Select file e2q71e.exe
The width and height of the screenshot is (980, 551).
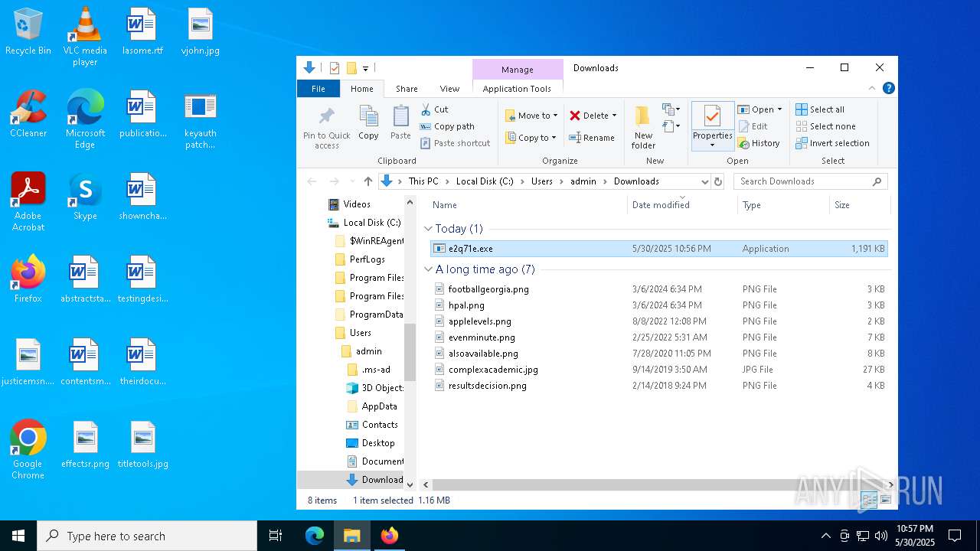pos(658,249)
